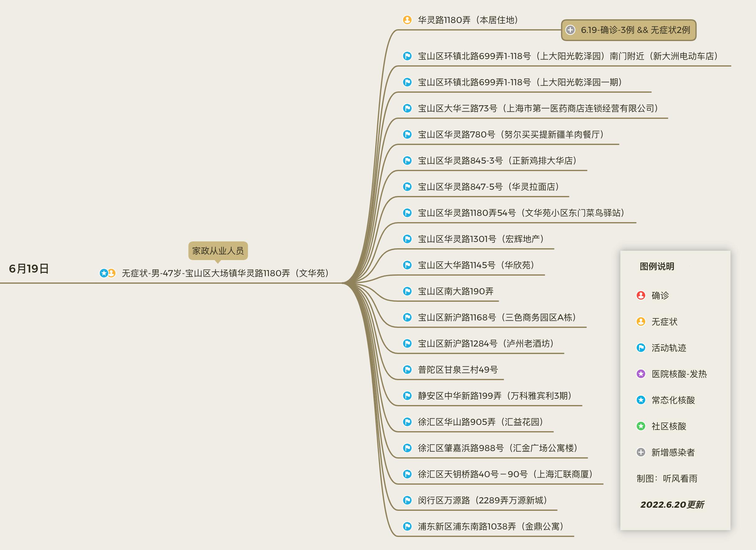Click the flag icon beside 宝山区大华三路73号

pos(407,108)
